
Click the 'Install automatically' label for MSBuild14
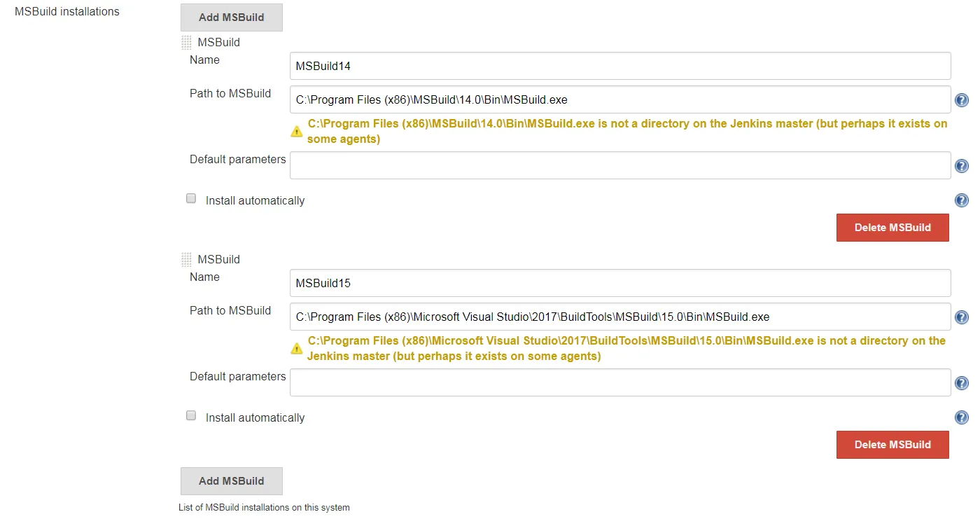(255, 201)
